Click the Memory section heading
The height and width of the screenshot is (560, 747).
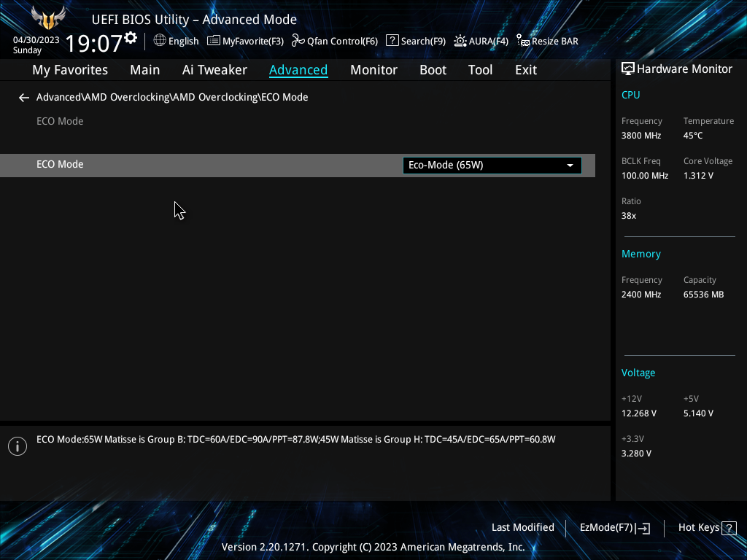tap(640, 254)
